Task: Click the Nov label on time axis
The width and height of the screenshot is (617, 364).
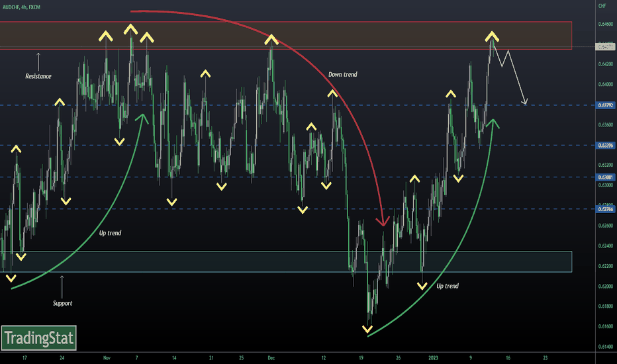Action: 107,358
